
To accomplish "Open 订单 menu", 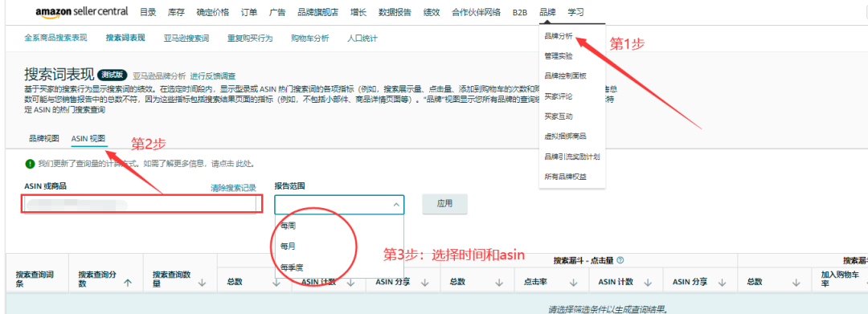I will click(x=249, y=12).
